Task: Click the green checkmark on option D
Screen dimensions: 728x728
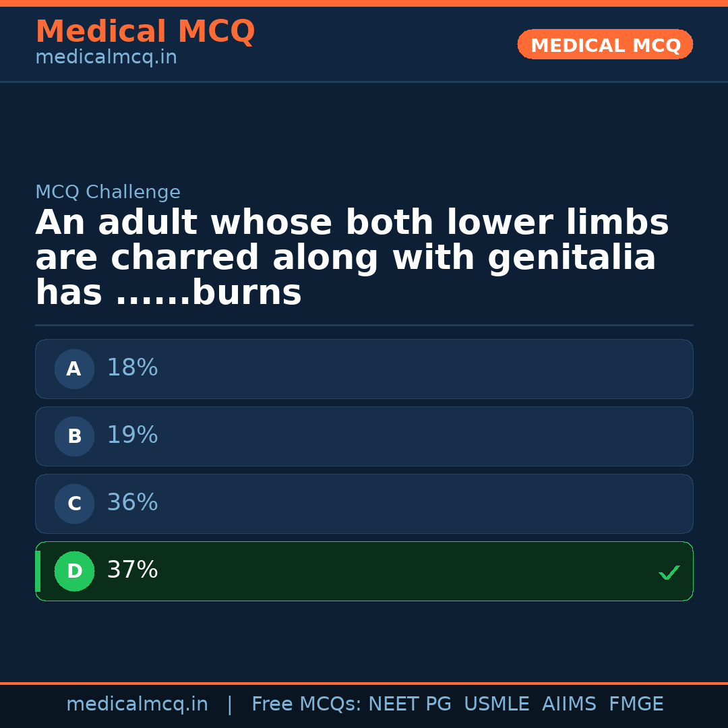Action: (669, 572)
